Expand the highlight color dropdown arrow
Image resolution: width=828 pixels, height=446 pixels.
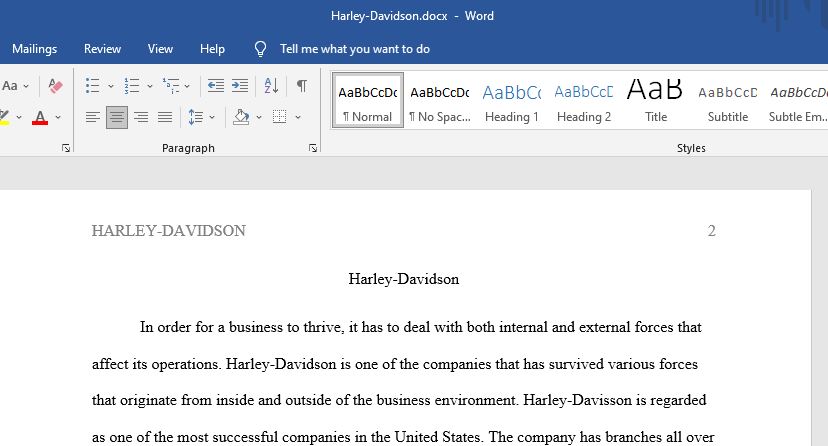pyautogui.click(x=19, y=117)
